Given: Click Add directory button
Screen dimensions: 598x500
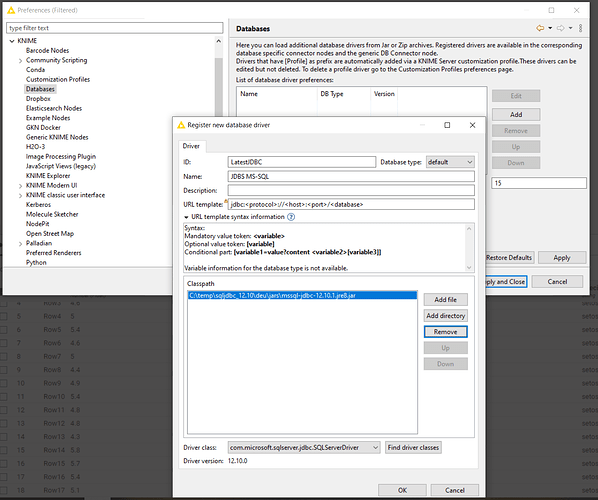Looking at the screenshot, I should [x=445, y=316].
